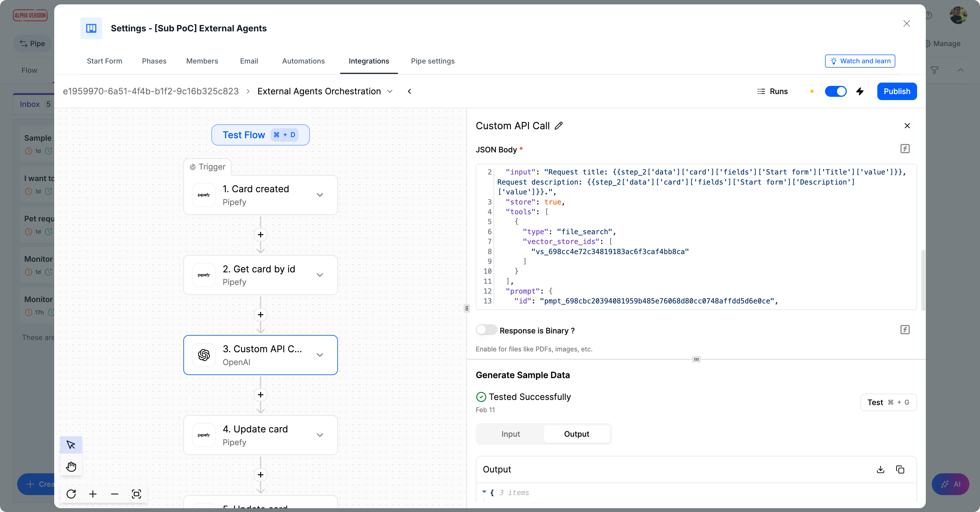Expand the Card created step chevron
The width and height of the screenshot is (980, 512).
click(320, 195)
